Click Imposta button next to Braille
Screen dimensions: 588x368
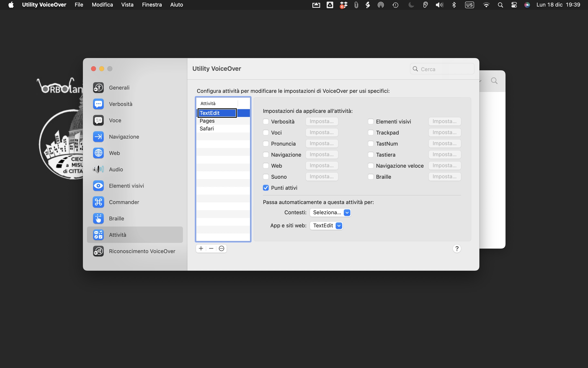tap(445, 177)
